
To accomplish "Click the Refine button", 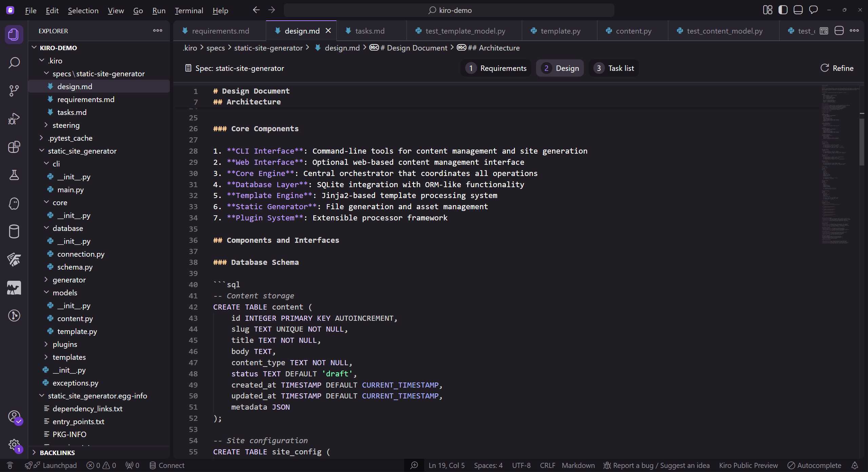I will click(x=837, y=68).
